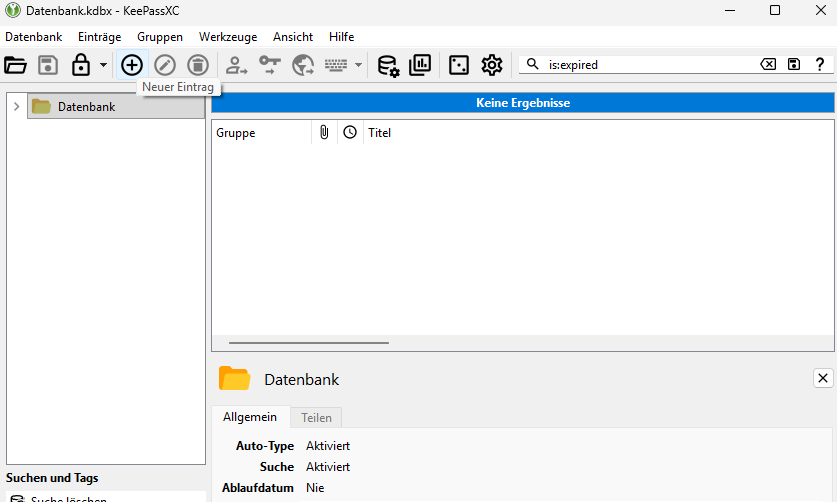
Task: Open the settings gear icon
Action: click(x=492, y=65)
